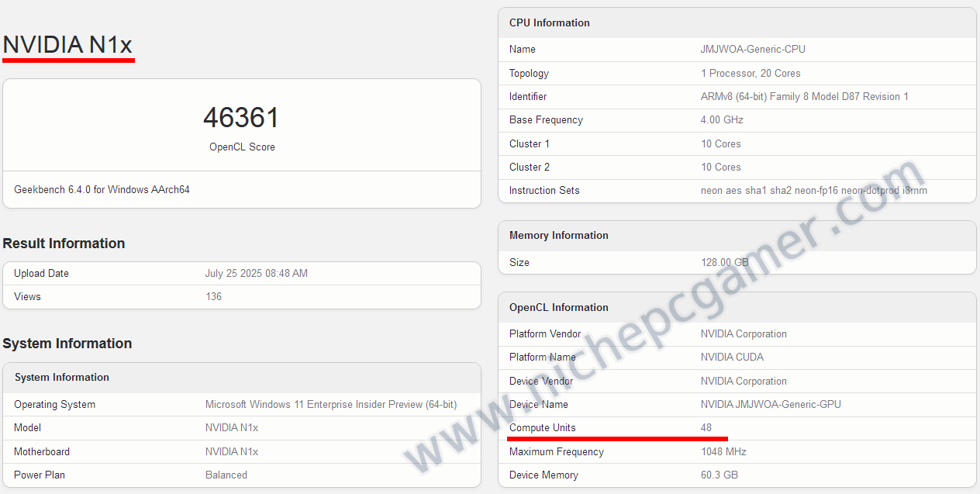This screenshot has height=494, width=980.
Task: Click the Topology label
Action: [529, 73]
